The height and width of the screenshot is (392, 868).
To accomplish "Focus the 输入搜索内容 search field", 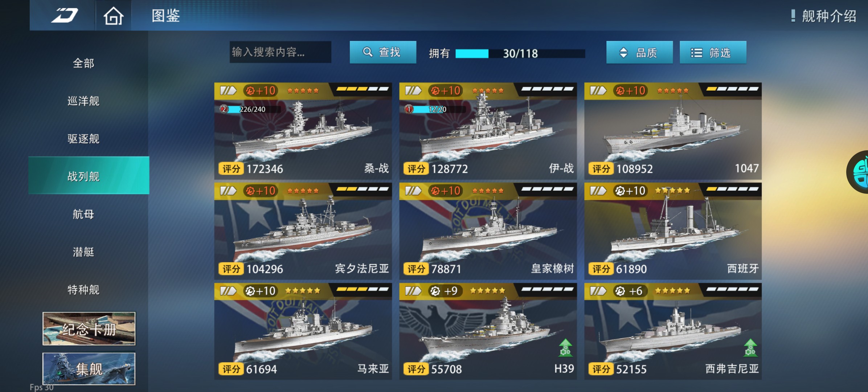I will (280, 52).
